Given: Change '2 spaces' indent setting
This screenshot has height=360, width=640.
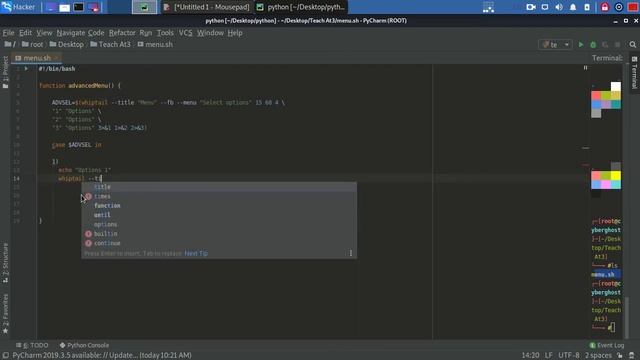Looking at the screenshot, I should tap(598, 356).
